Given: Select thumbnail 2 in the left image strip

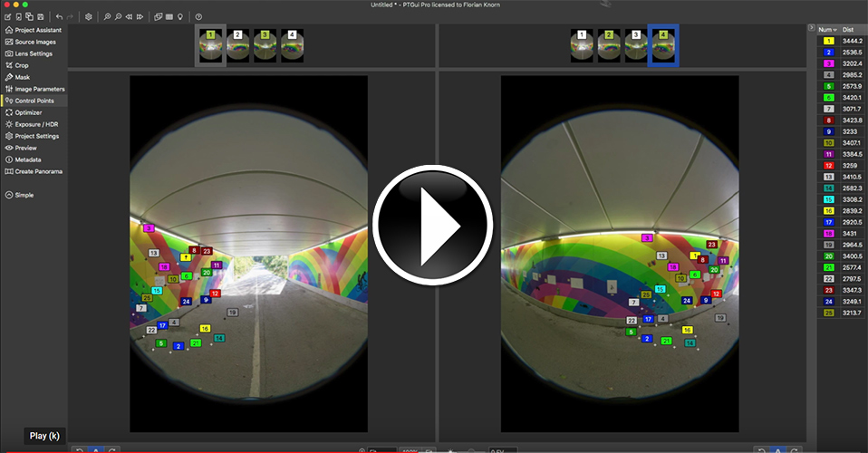Looking at the screenshot, I should pyautogui.click(x=238, y=46).
